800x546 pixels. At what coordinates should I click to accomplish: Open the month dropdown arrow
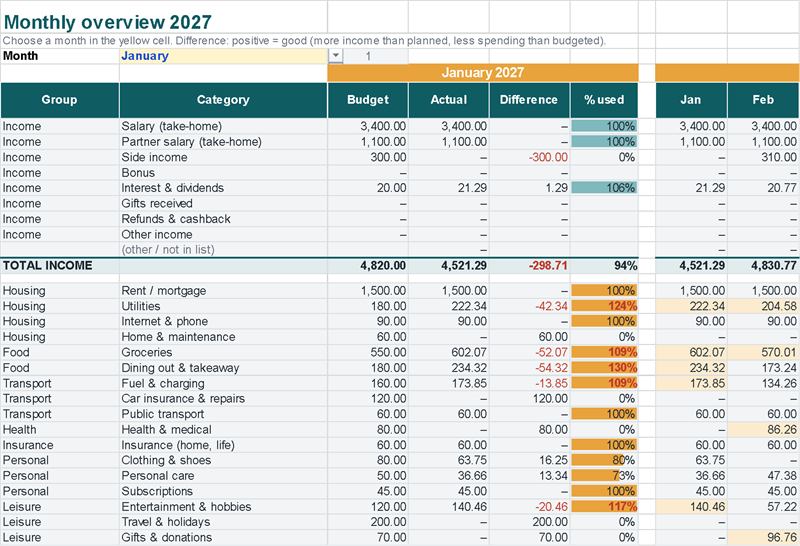(x=336, y=56)
